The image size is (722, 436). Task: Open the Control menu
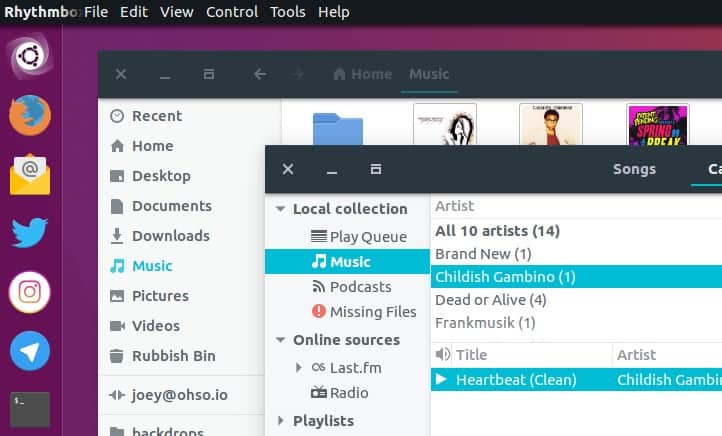231,12
